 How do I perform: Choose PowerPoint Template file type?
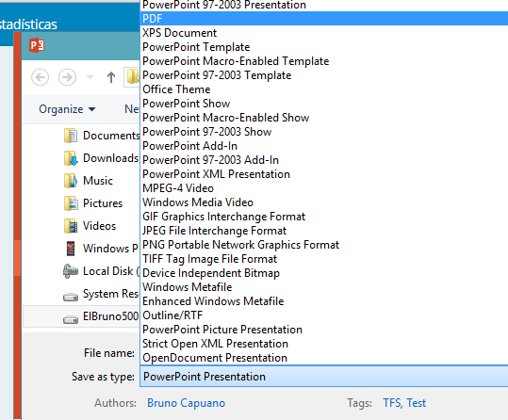(x=324, y=47)
